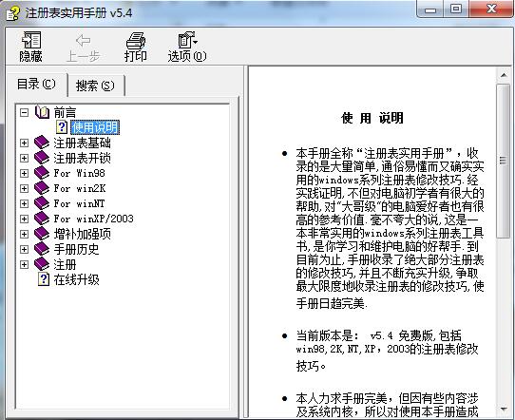Switch to the 目录(C) tab

click(36, 84)
